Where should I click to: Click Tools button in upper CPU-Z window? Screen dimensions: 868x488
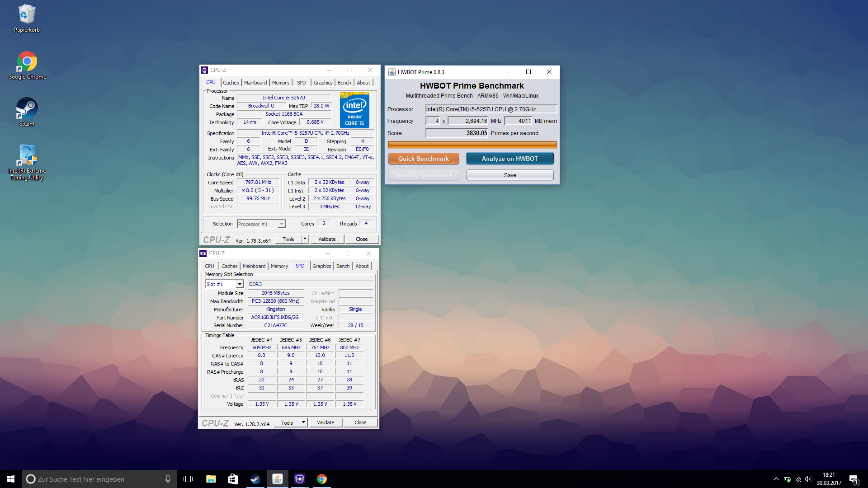(288, 239)
